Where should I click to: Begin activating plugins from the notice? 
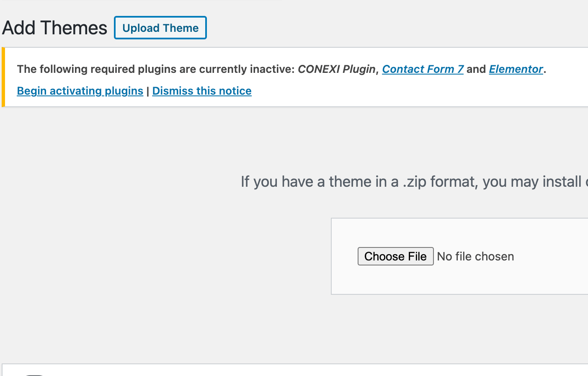pyautogui.click(x=80, y=91)
